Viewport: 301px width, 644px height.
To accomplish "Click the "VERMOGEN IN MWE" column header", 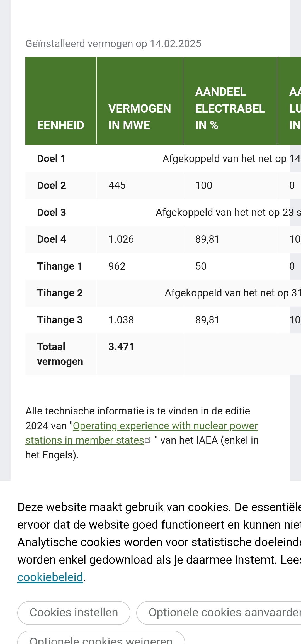I will point(139,117).
